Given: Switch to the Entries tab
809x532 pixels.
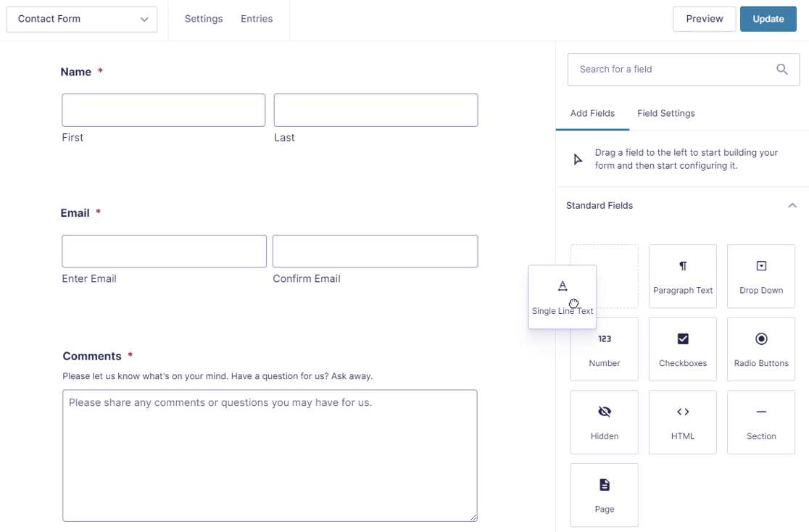Looking at the screenshot, I should (257, 19).
